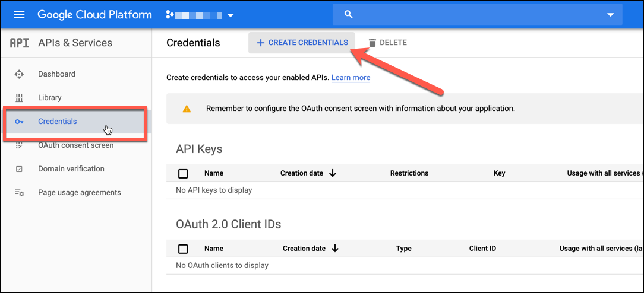Click OAuth Usage with all services header

click(x=600, y=249)
